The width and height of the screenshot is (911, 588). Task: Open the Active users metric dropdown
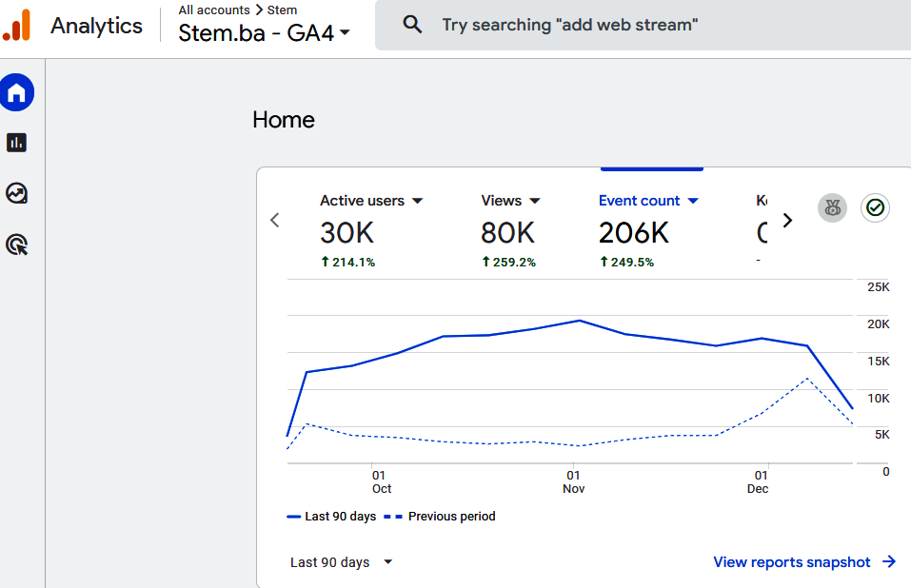[417, 201]
